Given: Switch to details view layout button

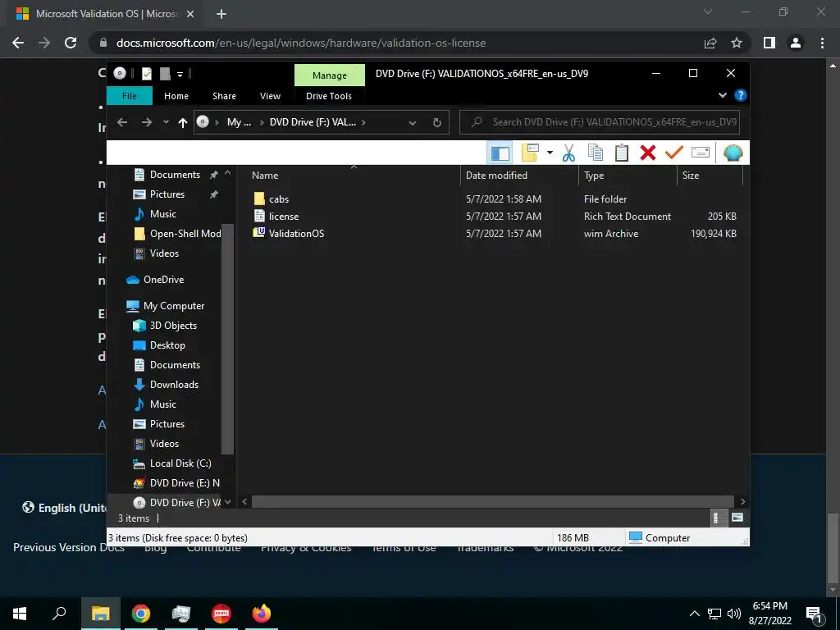Looking at the screenshot, I should pyautogui.click(x=717, y=518).
